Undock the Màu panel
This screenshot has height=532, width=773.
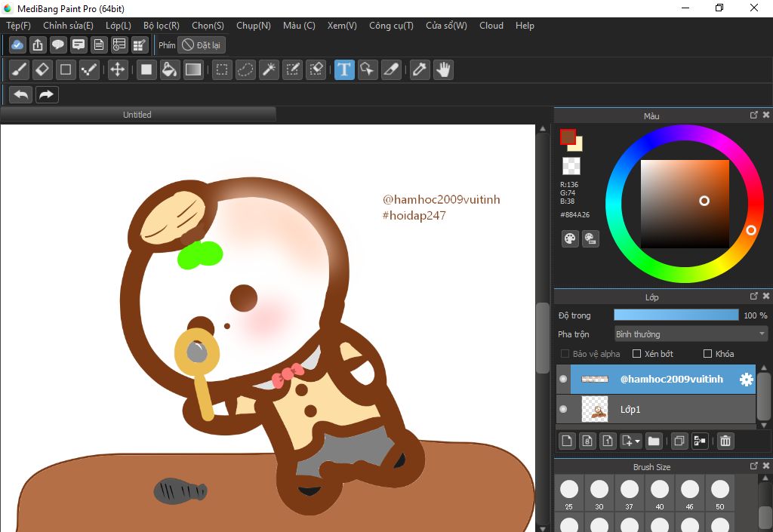754,115
